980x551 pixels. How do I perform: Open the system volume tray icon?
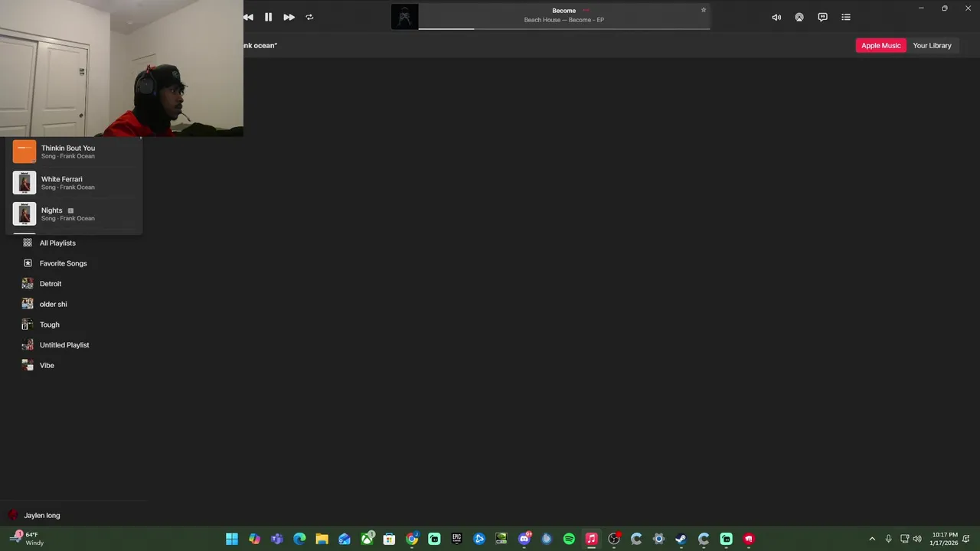pyautogui.click(x=917, y=539)
